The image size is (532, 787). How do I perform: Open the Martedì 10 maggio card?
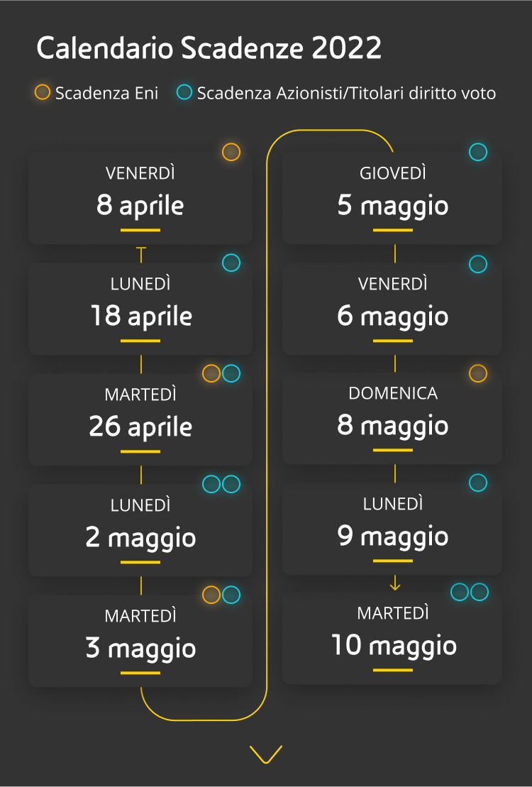(x=392, y=639)
